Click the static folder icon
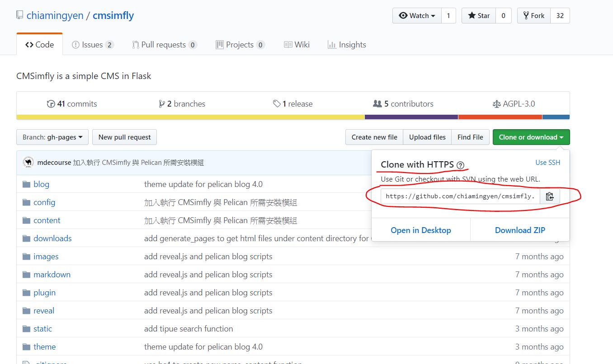Screen dimensions: 613x364 (x=26, y=329)
